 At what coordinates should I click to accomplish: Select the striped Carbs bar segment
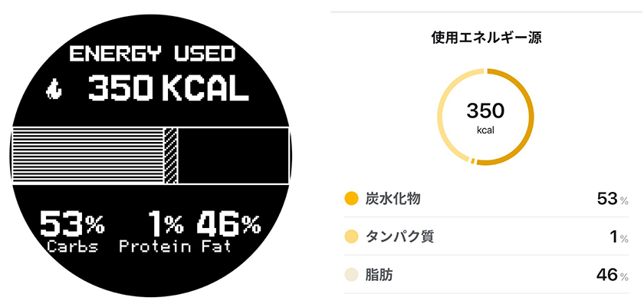(x=88, y=156)
